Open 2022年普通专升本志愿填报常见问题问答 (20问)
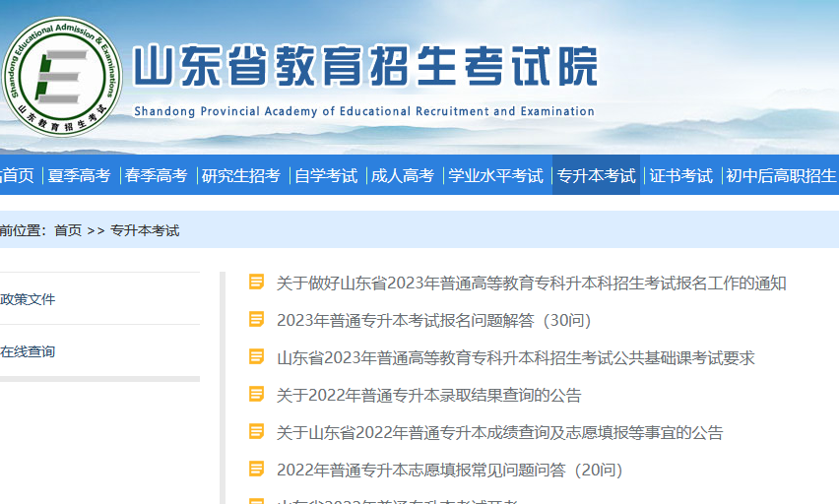Image resolution: width=839 pixels, height=504 pixels. (x=450, y=470)
